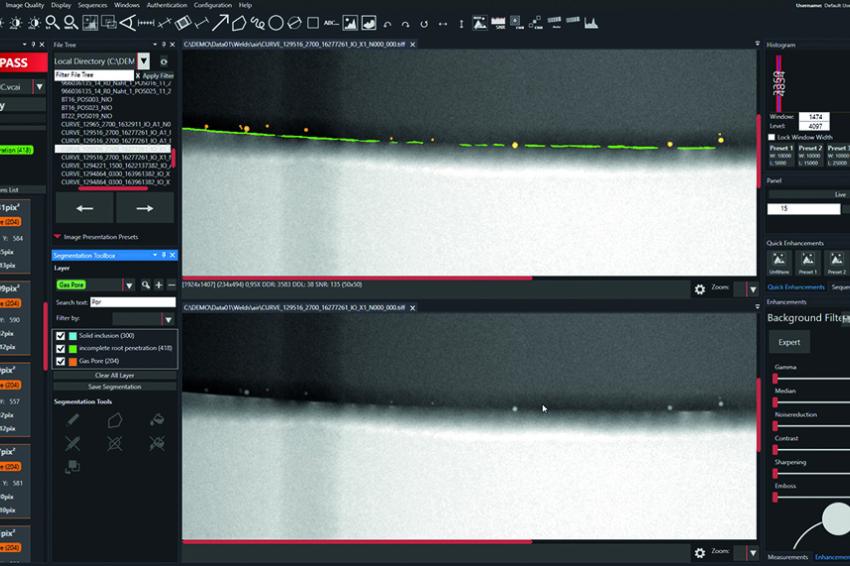This screenshot has height=566, width=850.
Task: Select the freehand squiggle drawing tool
Action: click(x=257, y=23)
